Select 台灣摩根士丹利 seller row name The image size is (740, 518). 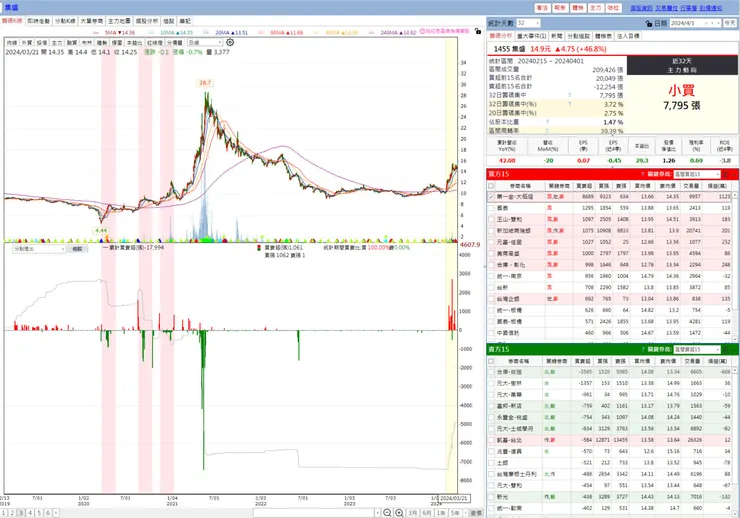(516, 474)
